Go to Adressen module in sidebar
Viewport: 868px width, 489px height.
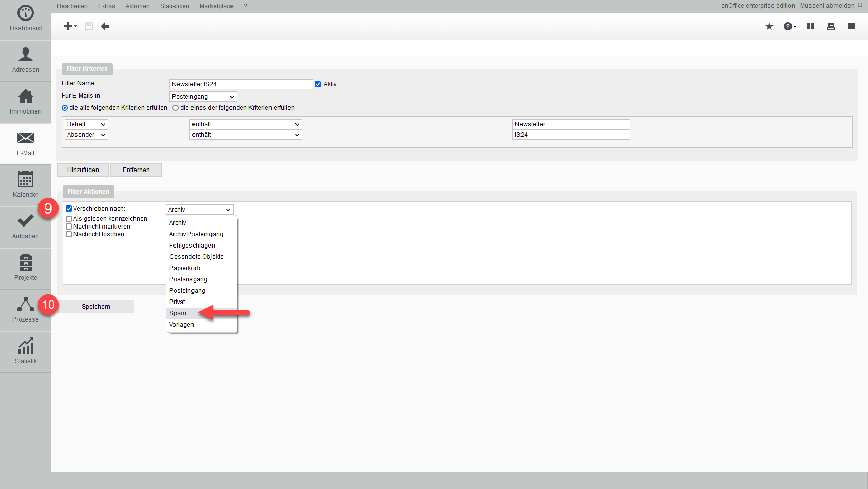pyautogui.click(x=26, y=60)
